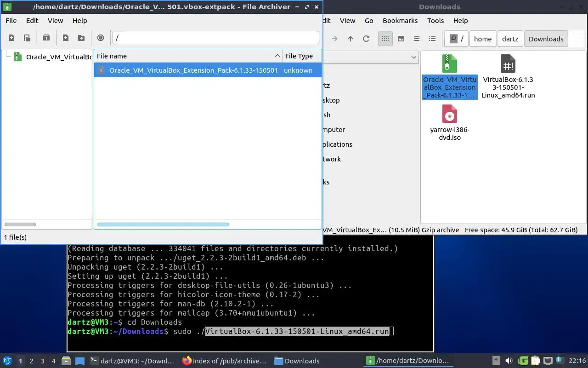Switch to Firefox task 'Index of /pub/archive...'

coord(225,361)
